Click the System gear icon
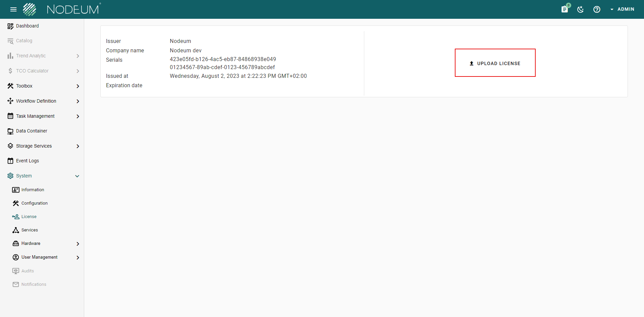 point(10,176)
